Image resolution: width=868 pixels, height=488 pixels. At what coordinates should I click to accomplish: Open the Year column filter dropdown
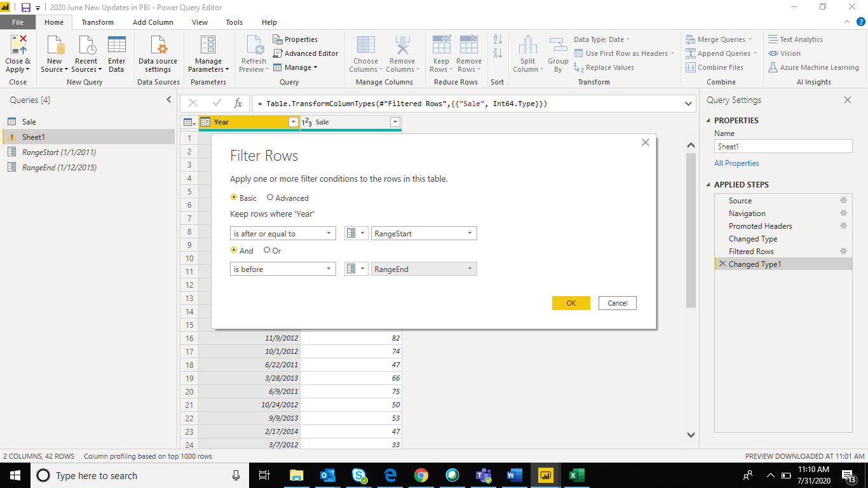(x=293, y=122)
